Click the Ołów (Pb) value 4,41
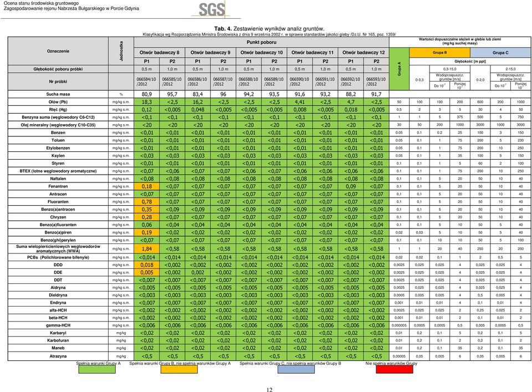This screenshot has width=532, height=392. (300, 102)
